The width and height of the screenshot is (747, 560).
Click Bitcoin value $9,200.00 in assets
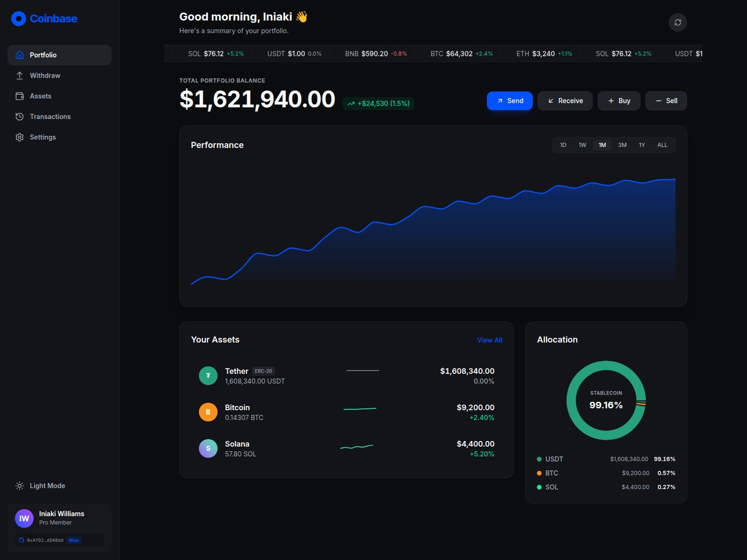475,407
